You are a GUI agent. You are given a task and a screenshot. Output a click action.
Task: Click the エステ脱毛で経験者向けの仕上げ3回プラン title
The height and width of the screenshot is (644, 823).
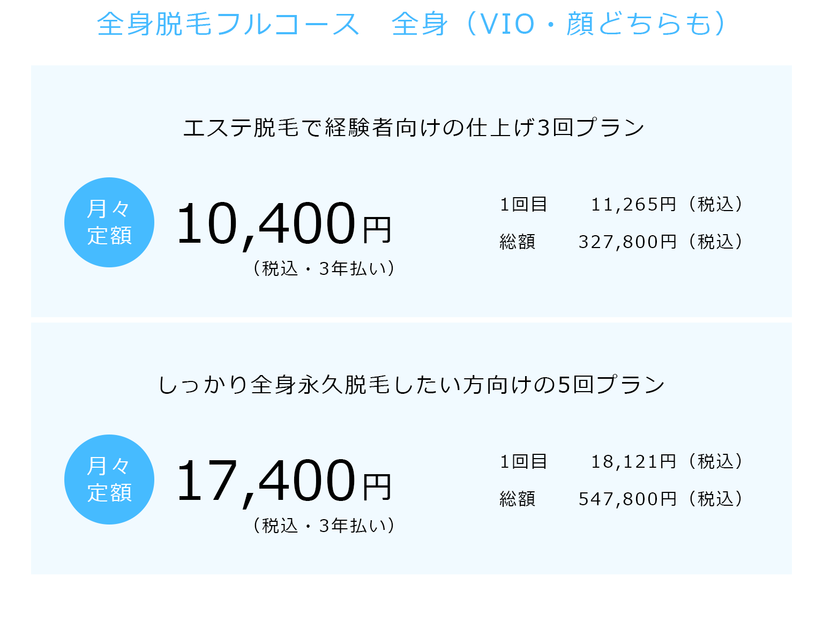[414, 128]
